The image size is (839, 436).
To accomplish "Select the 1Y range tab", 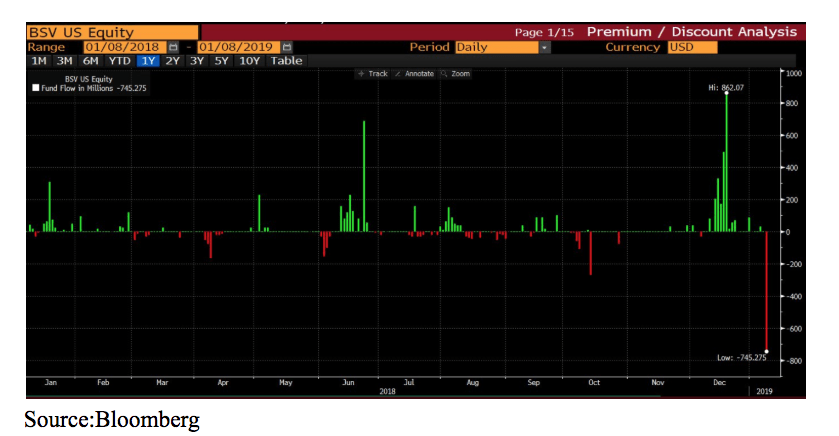I will coord(148,61).
